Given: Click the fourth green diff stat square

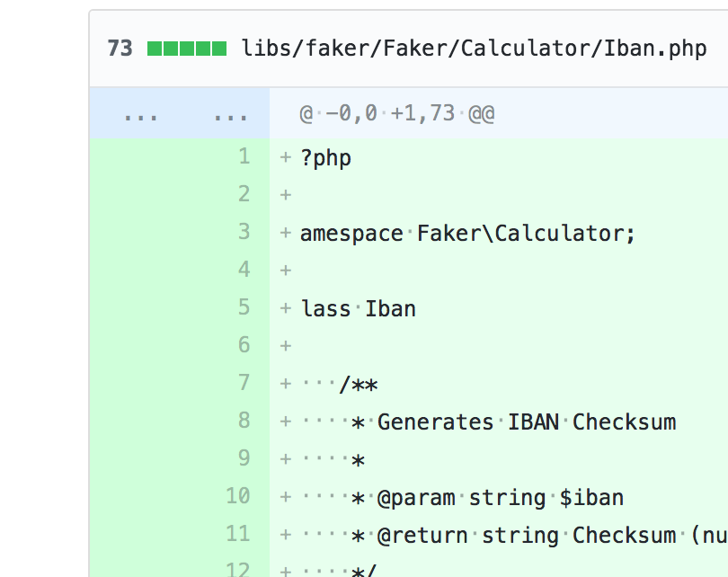Looking at the screenshot, I should click(x=204, y=48).
